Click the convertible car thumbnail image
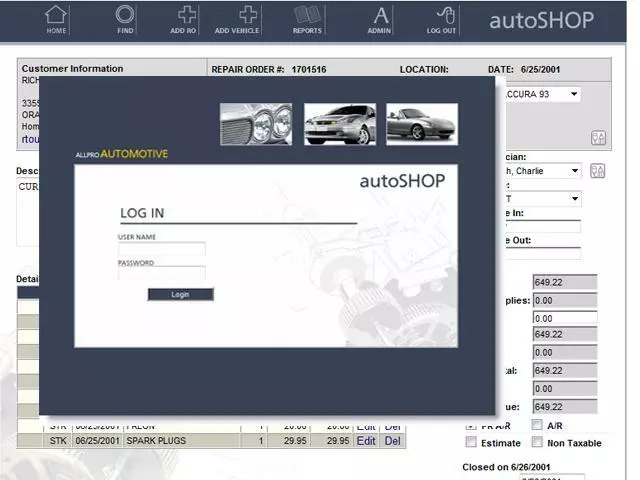This screenshot has height=480, width=640. coord(422,124)
